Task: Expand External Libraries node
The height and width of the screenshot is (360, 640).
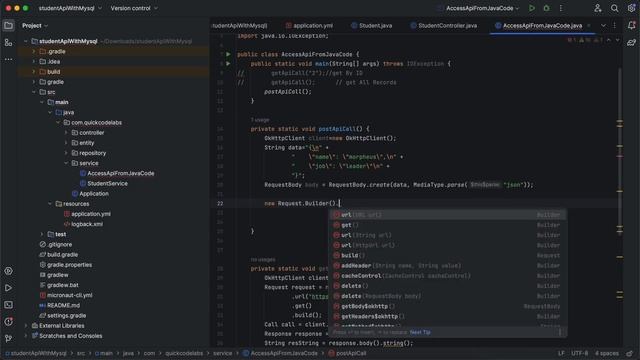Action: (26, 326)
